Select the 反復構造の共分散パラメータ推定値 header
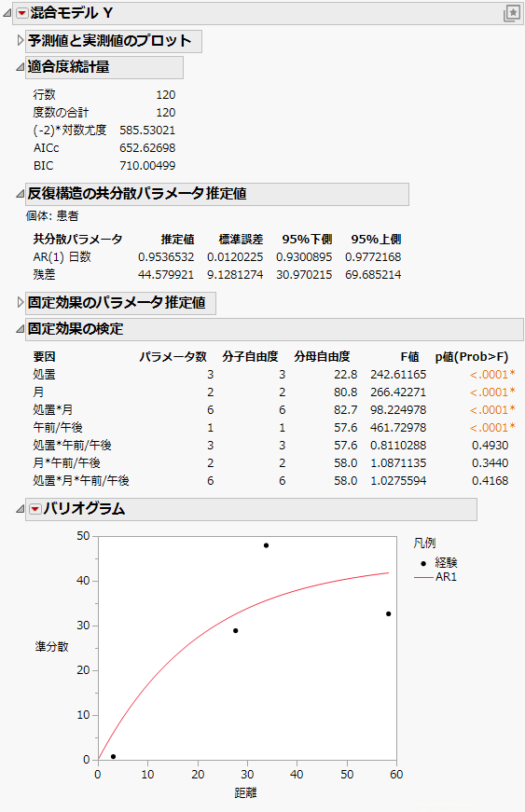 tap(217, 194)
